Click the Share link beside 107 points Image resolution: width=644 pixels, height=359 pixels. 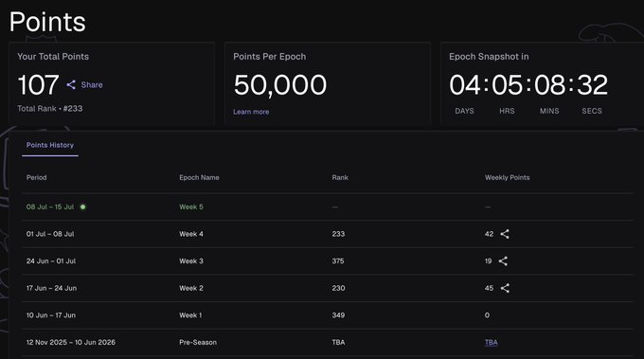tap(92, 84)
